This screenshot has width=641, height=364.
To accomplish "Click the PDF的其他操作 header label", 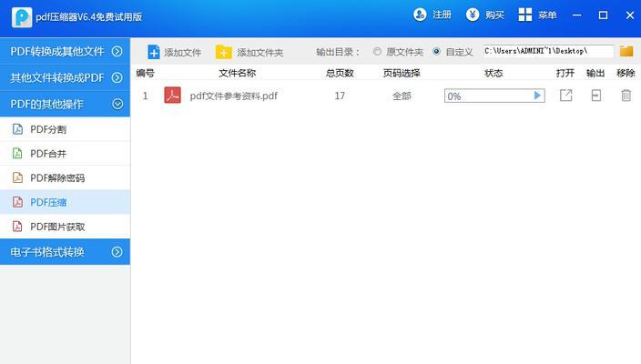I will 47,104.
